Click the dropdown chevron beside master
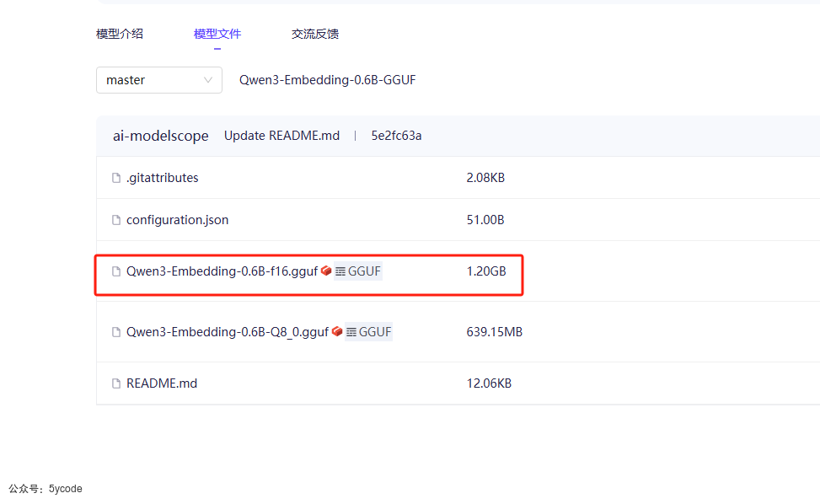 [207, 80]
